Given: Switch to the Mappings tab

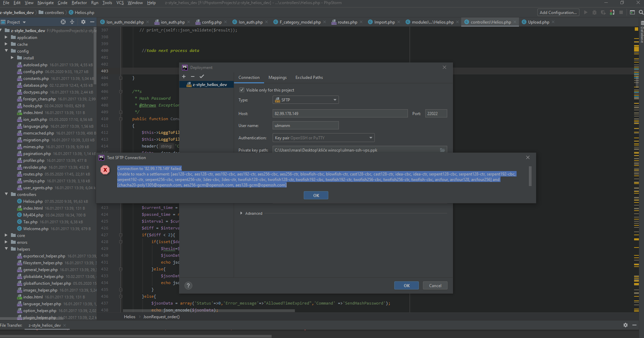Looking at the screenshot, I should click(x=277, y=78).
